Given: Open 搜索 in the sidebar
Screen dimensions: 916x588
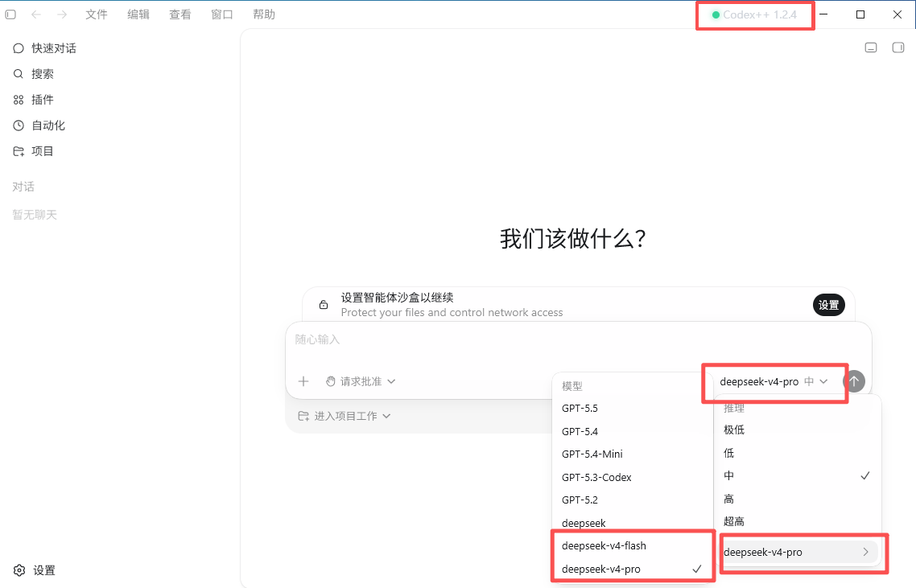Looking at the screenshot, I should (x=121, y=74).
